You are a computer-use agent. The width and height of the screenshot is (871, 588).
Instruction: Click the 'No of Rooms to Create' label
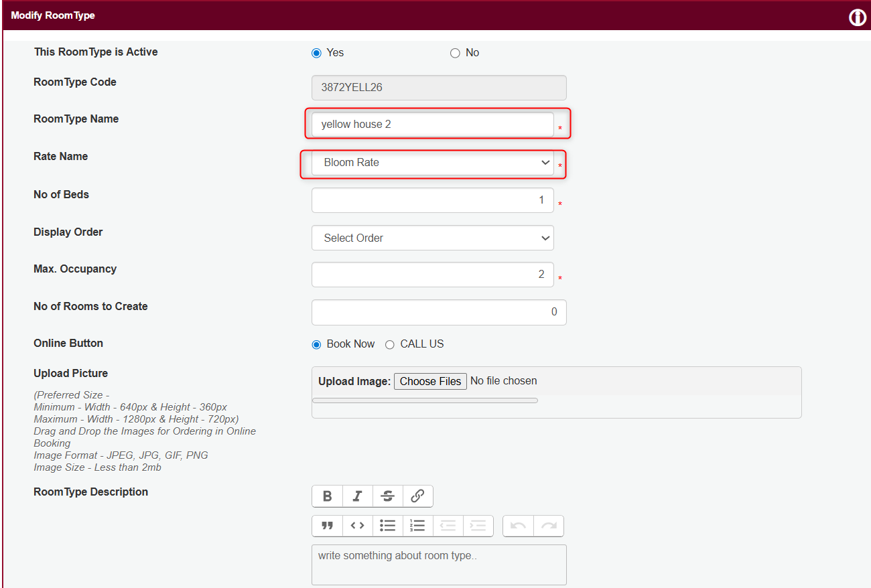click(x=90, y=307)
